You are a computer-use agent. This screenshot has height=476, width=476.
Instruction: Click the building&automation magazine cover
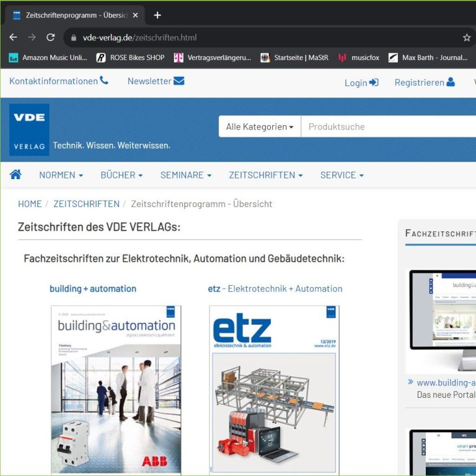pyautogui.click(x=116, y=390)
